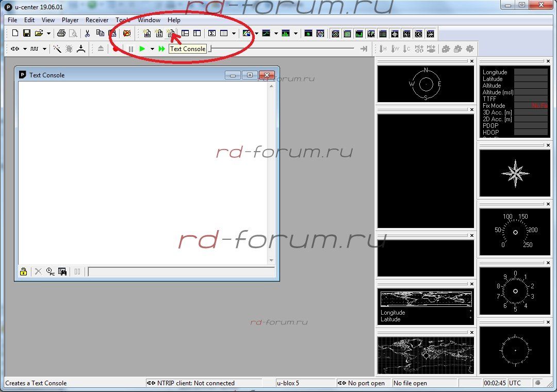Screen dimensions: 557x392
Task: Click the Print icon in toolbar
Action: 61,34
